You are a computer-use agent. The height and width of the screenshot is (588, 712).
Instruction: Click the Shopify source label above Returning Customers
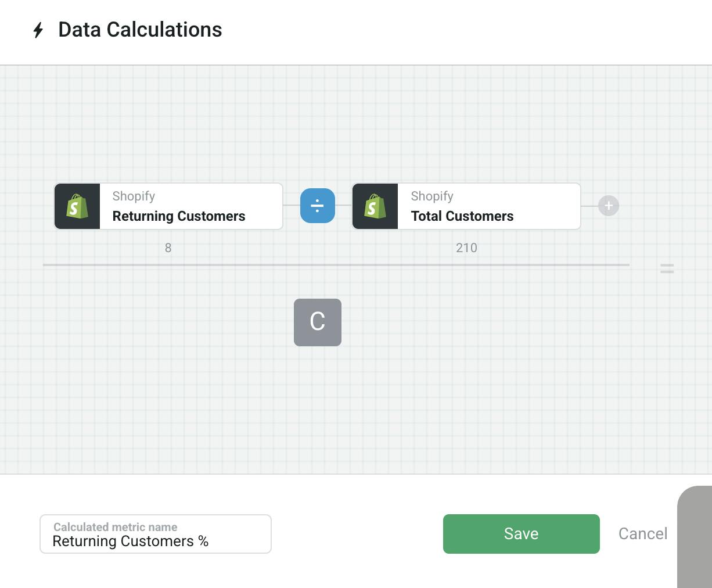(134, 196)
